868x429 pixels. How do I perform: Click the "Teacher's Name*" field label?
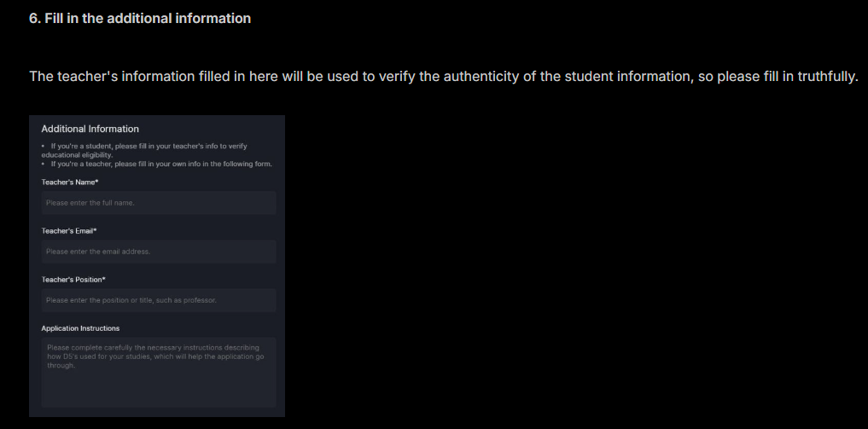click(x=70, y=182)
